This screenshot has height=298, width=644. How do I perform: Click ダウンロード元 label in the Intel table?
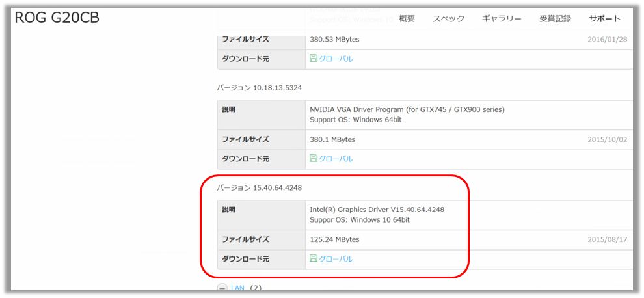(x=246, y=259)
